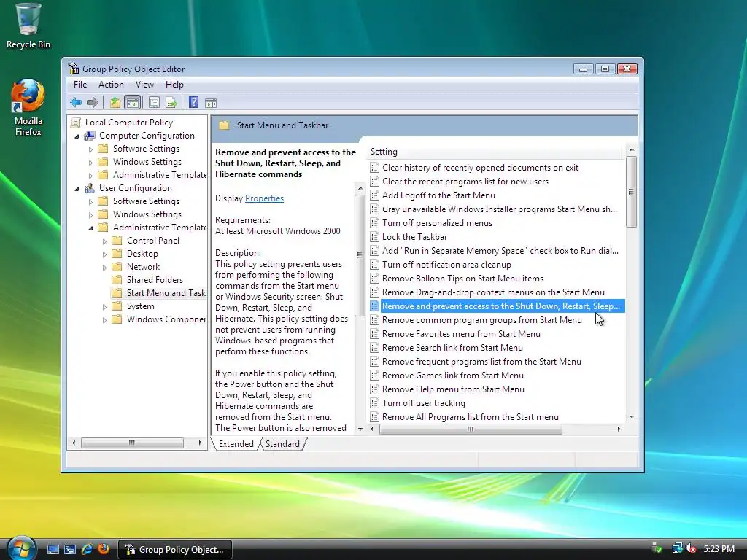Open the File menu

coord(80,85)
